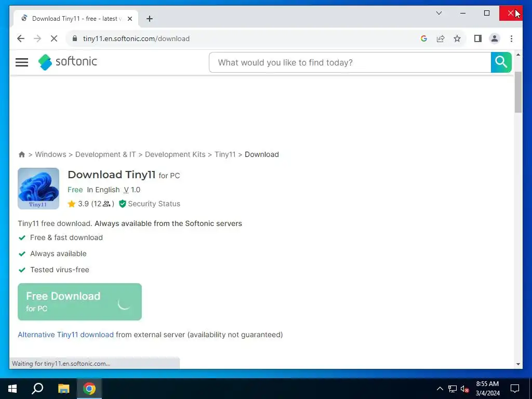This screenshot has width=532, height=399.
Task: Open Chrome profile avatar
Action: 495,38
